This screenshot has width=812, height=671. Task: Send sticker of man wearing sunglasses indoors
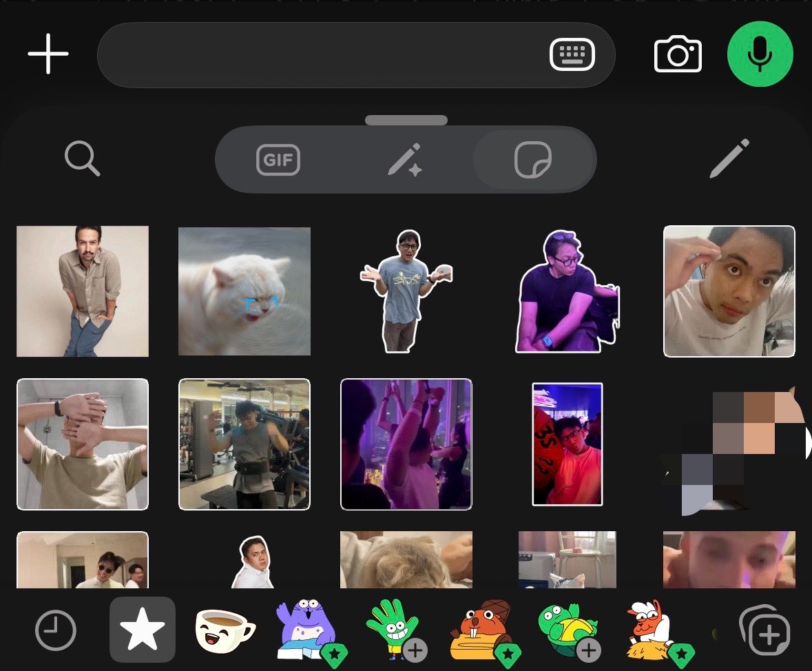83,559
